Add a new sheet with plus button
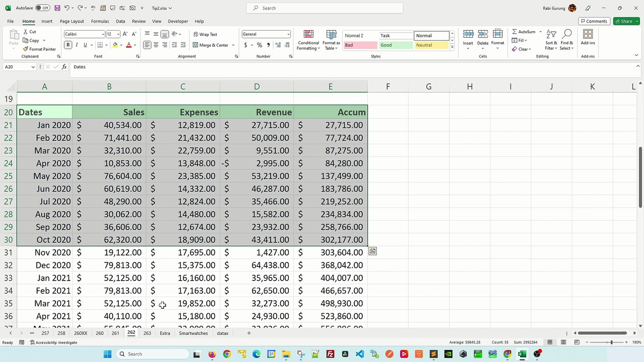 [x=249, y=333]
